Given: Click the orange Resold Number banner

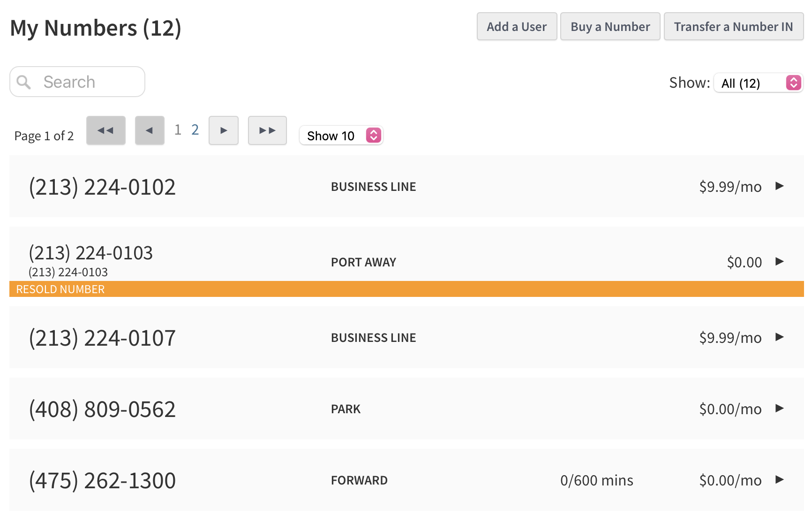Looking at the screenshot, I should click(406, 289).
